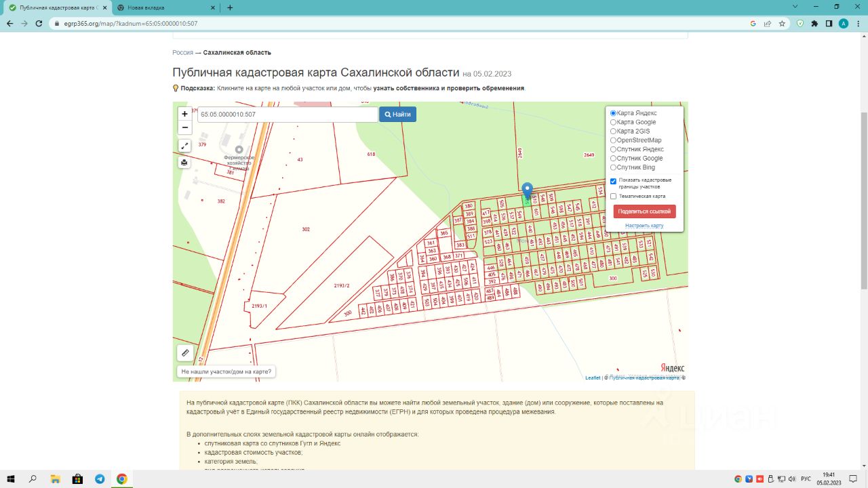This screenshot has height=488, width=868.
Task: Enable Тематическая карта checkbox
Action: tap(614, 197)
